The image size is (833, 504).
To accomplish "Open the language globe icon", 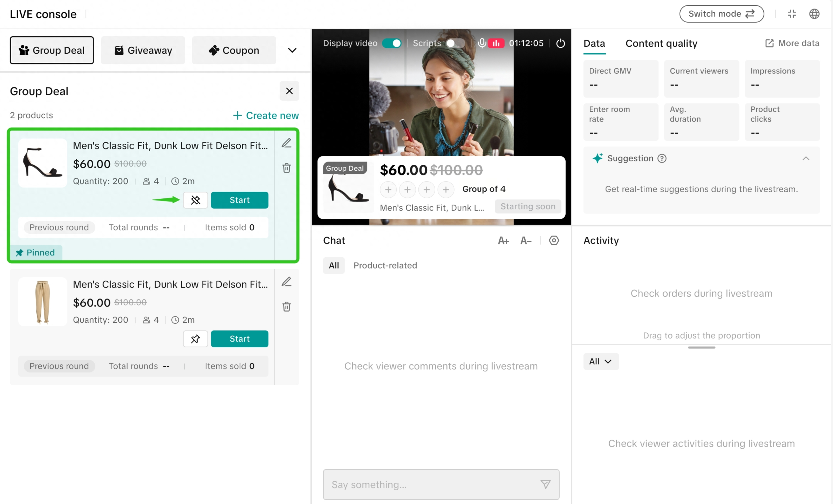I will click(x=814, y=14).
